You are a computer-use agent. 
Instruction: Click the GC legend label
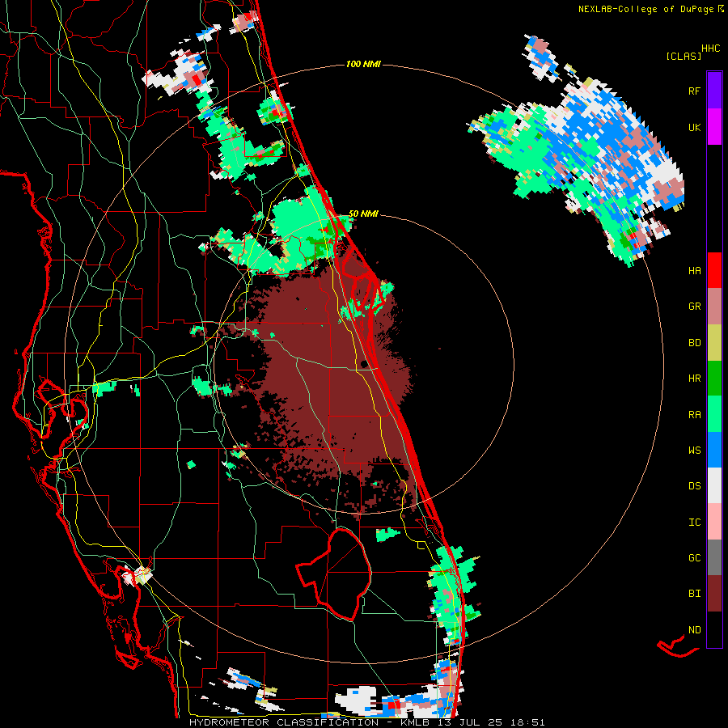694,558
